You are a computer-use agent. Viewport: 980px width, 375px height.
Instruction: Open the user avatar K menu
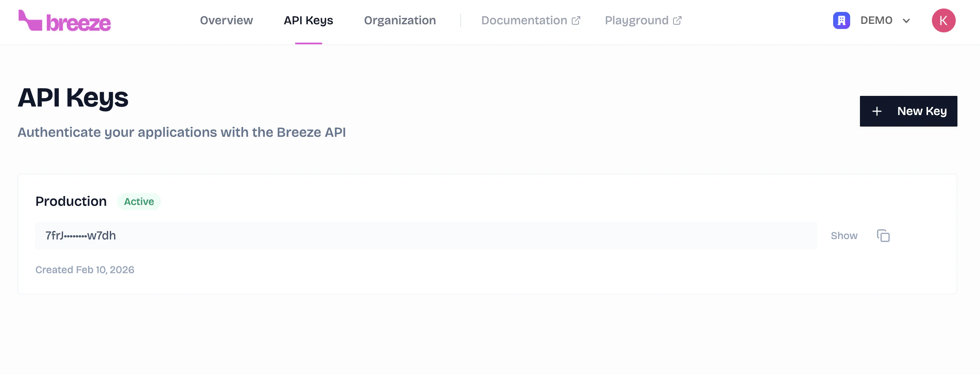944,20
